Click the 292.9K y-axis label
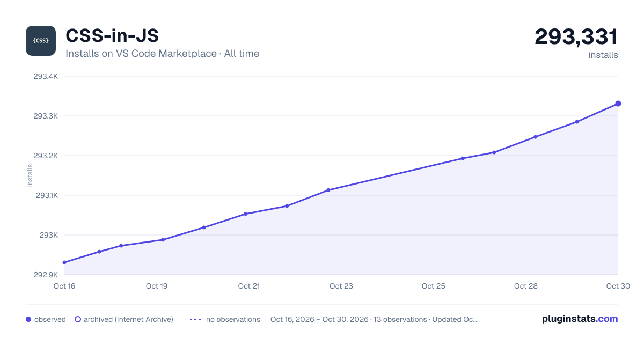The height and width of the screenshot is (338, 644). 46,275
